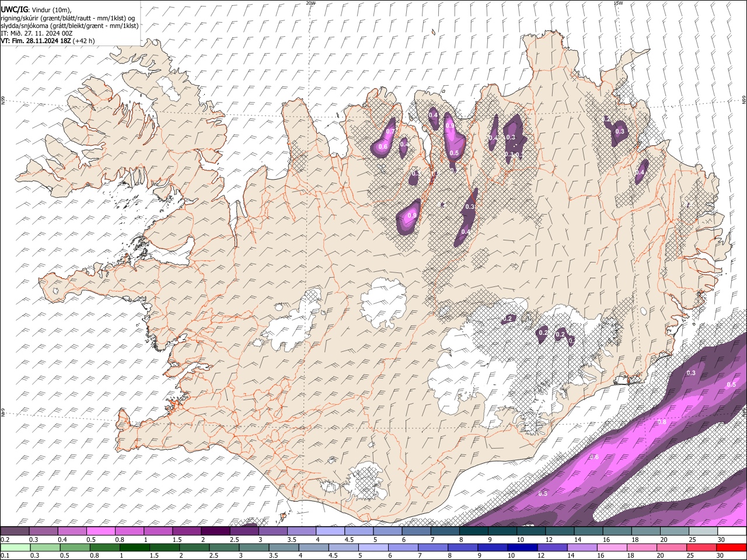This screenshot has width=747, height=560.
Task: Click the dark navy 10 mm swatch in the rain legend
Action: pos(522,547)
